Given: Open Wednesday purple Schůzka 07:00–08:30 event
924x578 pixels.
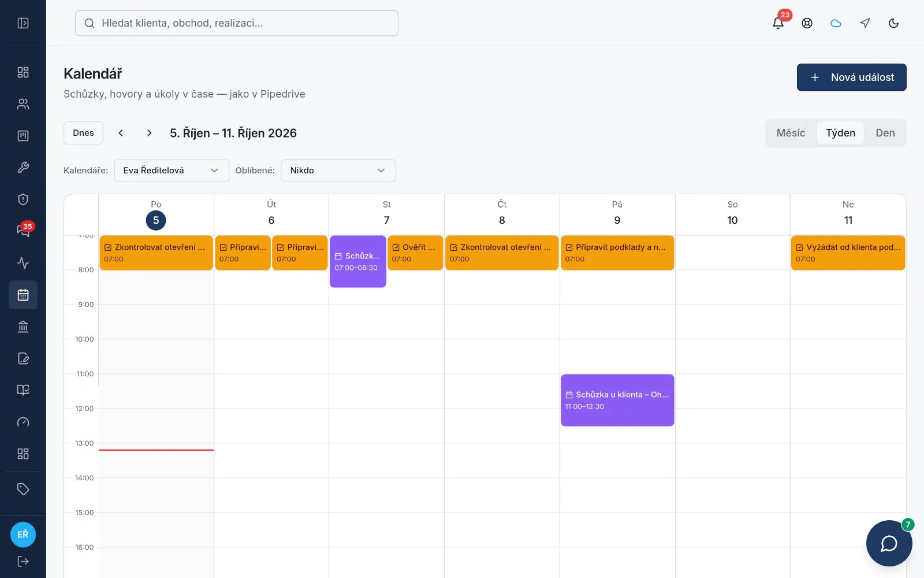Looking at the screenshot, I should (x=358, y=261).
